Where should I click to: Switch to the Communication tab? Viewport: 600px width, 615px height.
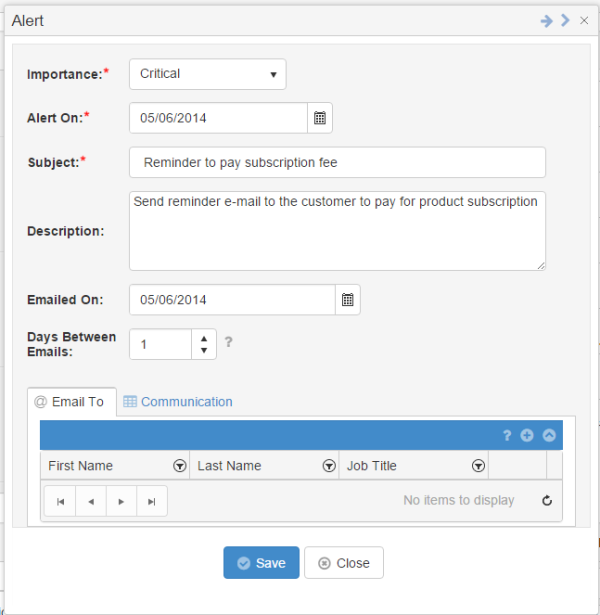click(x=178, y=402)
